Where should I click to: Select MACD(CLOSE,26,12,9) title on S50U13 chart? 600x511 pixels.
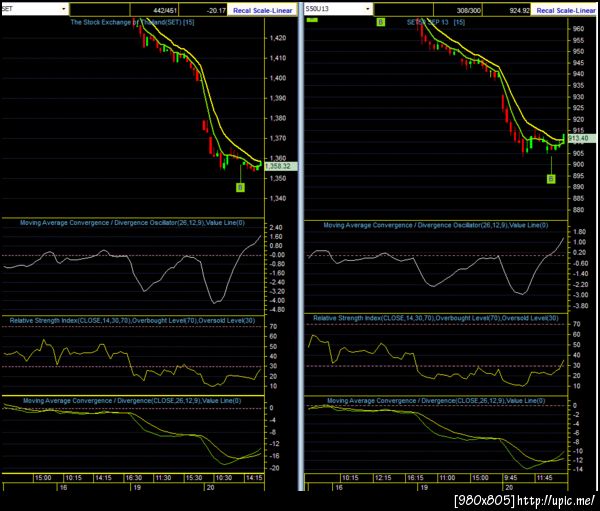point(436,400)
